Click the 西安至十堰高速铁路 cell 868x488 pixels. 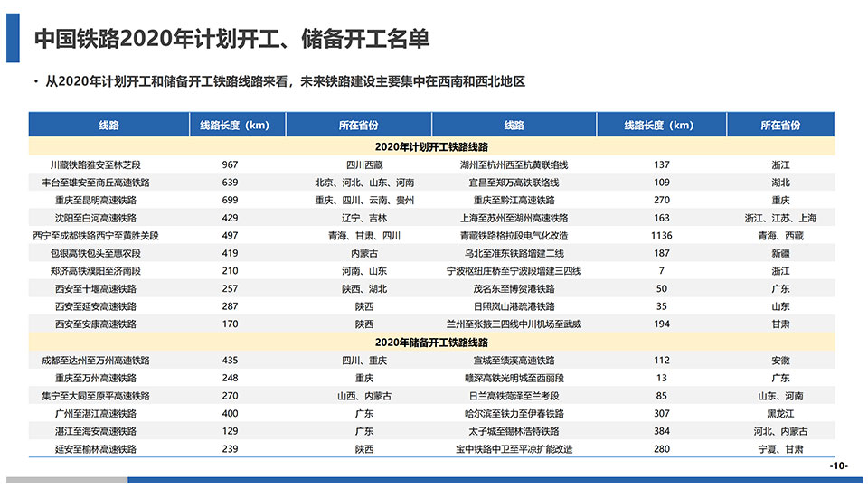[96, 288]
